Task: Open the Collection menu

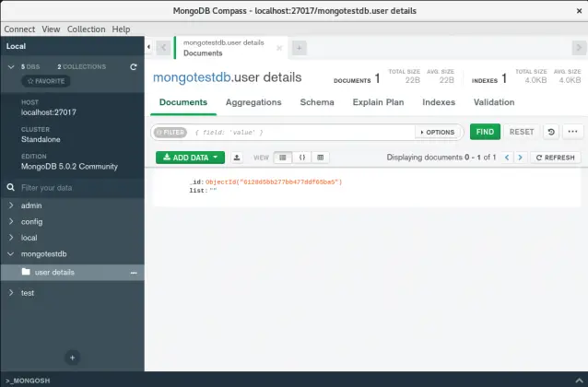Action: click(86, 29)
